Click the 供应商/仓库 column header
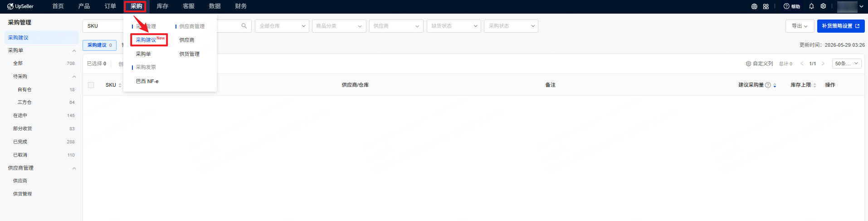This screenshot has width=868, height=221. (355, 85)
